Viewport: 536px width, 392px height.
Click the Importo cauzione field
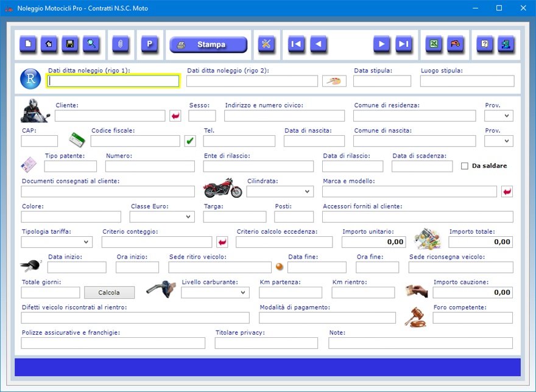point(473,293)
